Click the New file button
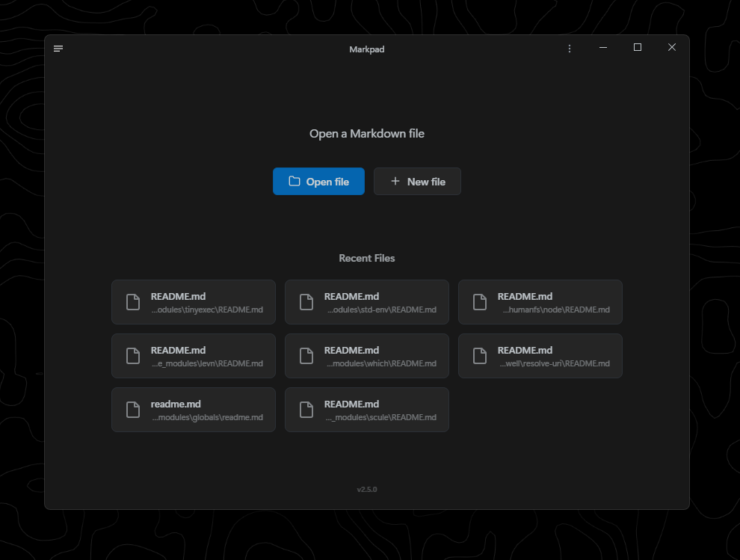Viewport: 740px width, 560px height. click(417, 181)
